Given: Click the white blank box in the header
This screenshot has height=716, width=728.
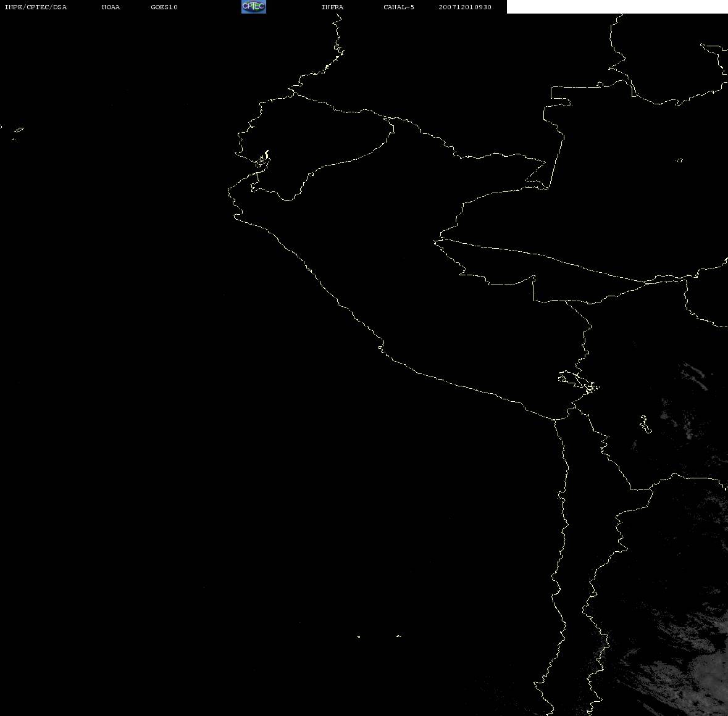Looking at the screenshot, I should 616,7.
